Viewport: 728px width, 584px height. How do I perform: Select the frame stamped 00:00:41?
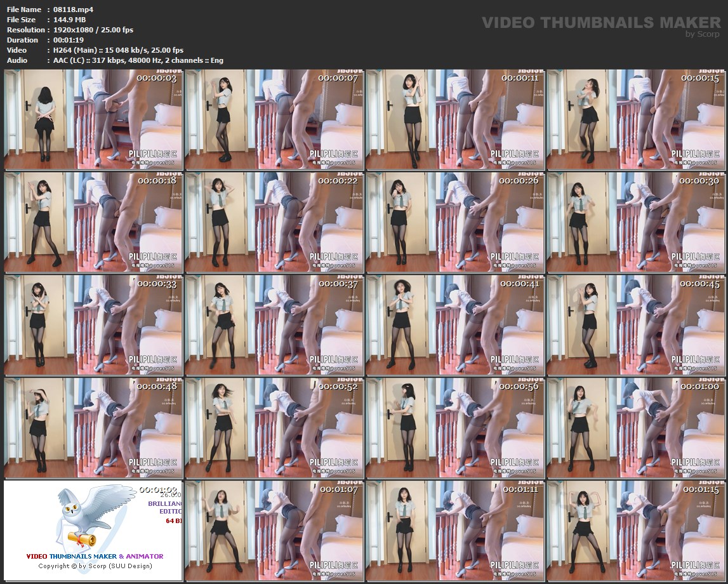[454, 325]
